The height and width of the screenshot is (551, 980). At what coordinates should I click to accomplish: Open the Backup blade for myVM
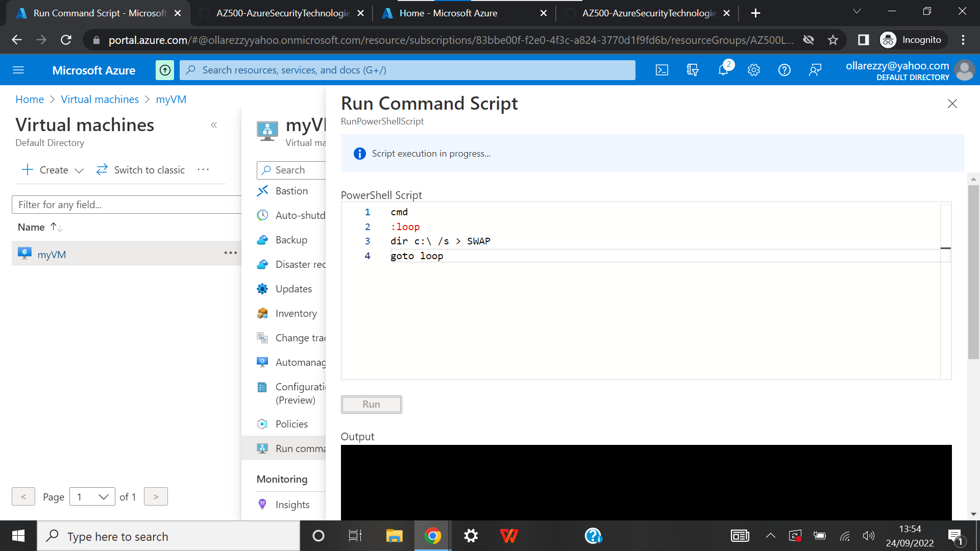tap(291, 240)
